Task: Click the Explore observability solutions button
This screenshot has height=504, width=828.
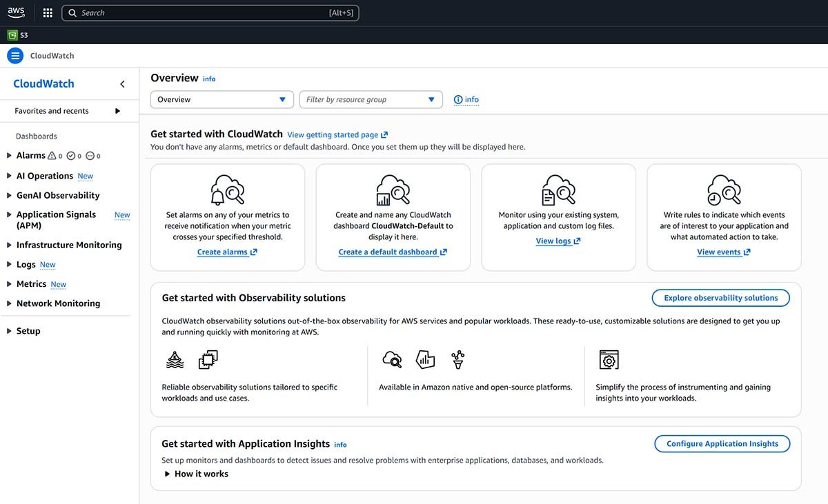Action: click(x=721, y=298)
